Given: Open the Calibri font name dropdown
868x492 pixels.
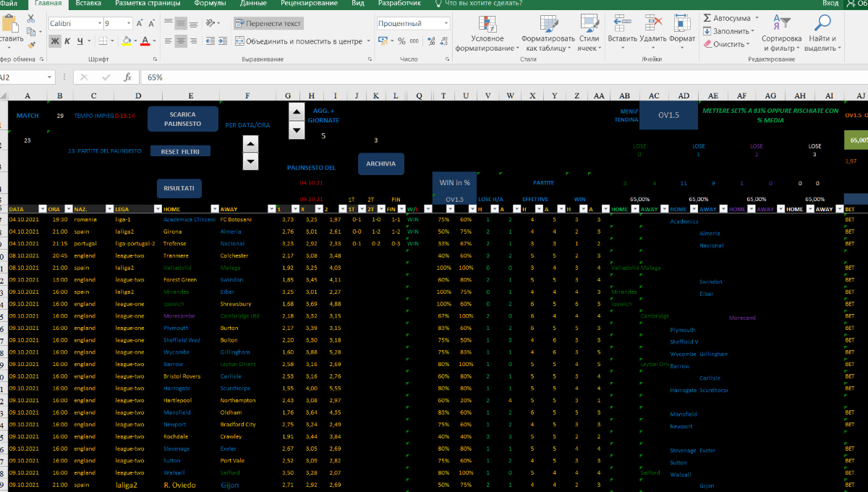Looking at the screenshot, I should click(x=98, y=23).
